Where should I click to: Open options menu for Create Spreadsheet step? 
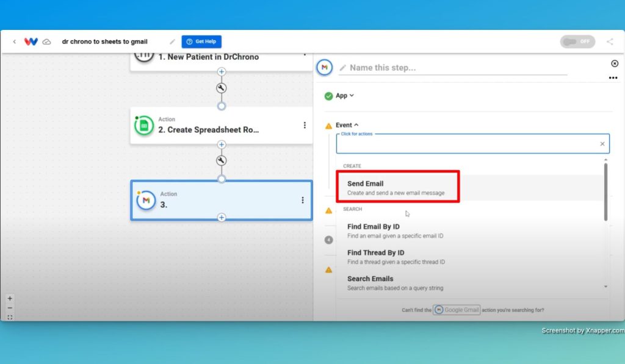[305, 126]
